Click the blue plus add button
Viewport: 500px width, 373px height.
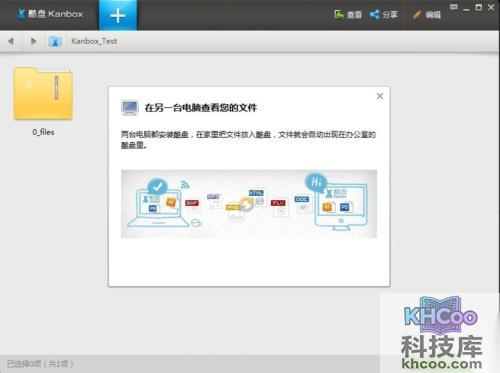point(118,15)
